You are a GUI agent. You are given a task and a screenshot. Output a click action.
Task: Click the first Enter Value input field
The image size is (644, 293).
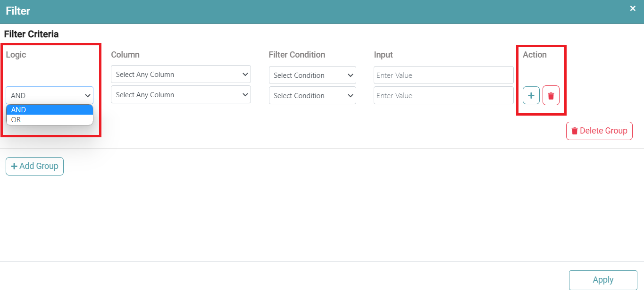pyautogui.click(x=443, y=75)
